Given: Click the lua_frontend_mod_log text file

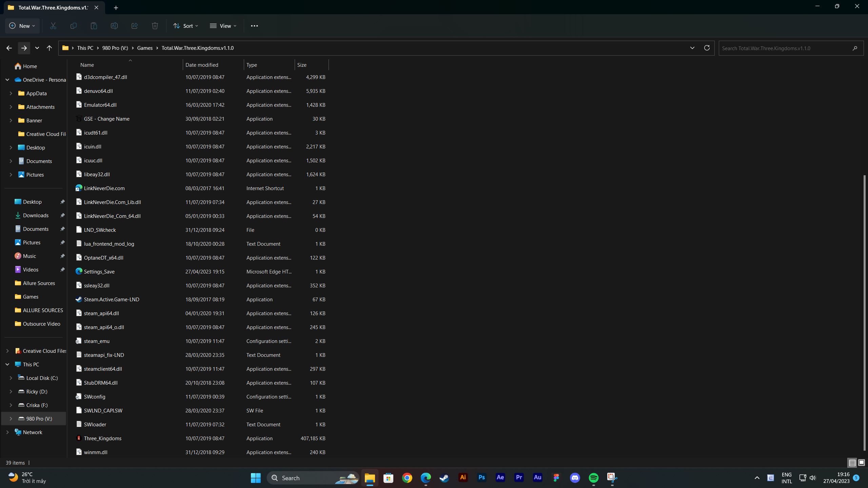Looking at the screenshot, I should pos(109,244).
